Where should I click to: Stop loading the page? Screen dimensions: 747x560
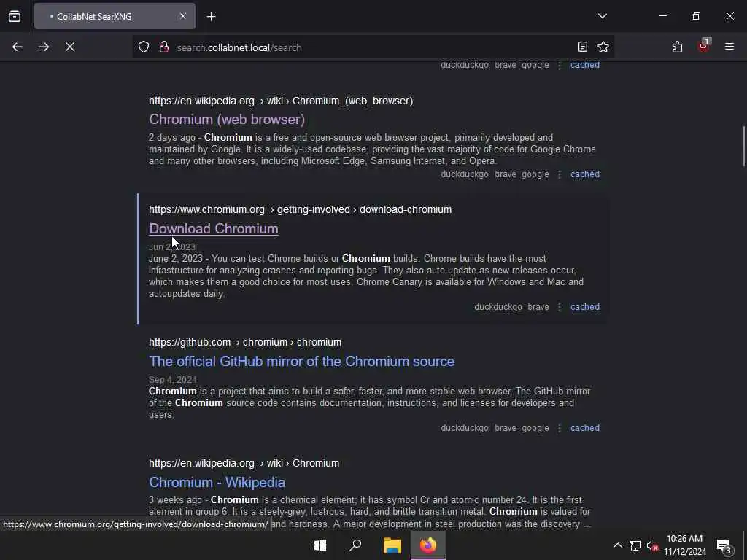[70, 47]
